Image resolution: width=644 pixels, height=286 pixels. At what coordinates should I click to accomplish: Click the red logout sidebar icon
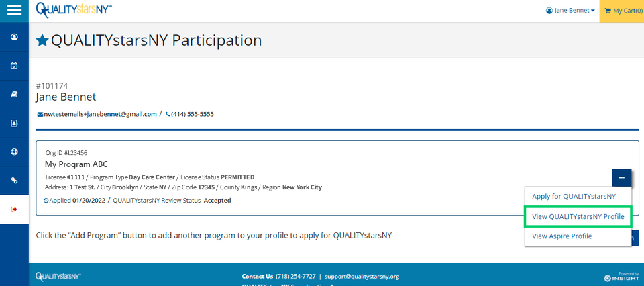pyautogui.click(x=14, y=209)
